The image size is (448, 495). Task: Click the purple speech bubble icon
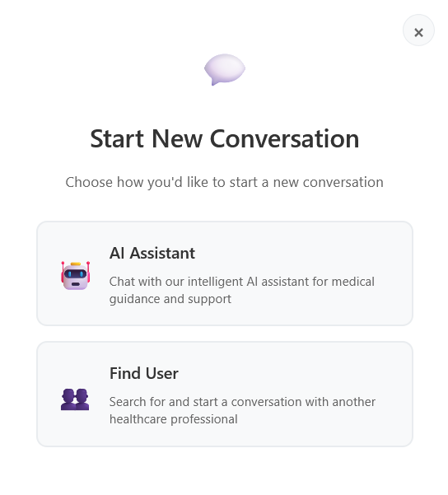coord(225,69)
